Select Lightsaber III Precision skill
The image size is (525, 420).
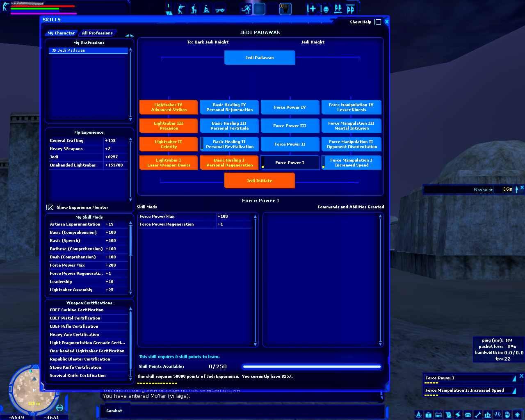169,126
